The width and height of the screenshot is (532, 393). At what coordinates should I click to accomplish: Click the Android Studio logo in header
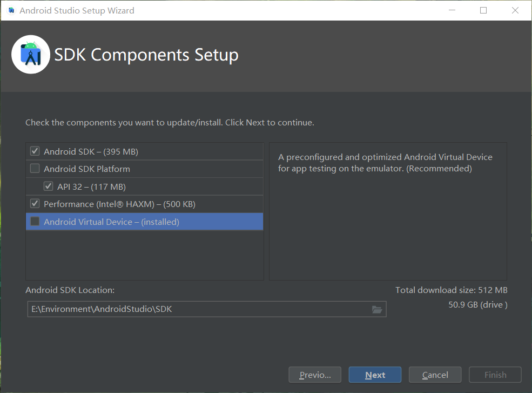31,55
